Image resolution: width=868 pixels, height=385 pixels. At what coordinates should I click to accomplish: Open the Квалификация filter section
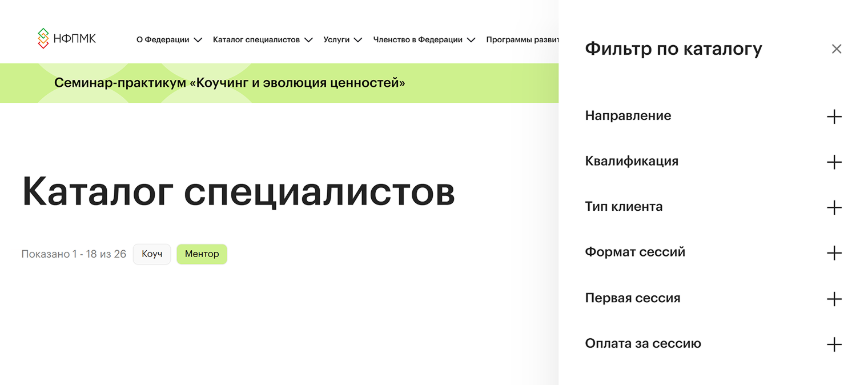pyautogui.click(x=714, y=162)
